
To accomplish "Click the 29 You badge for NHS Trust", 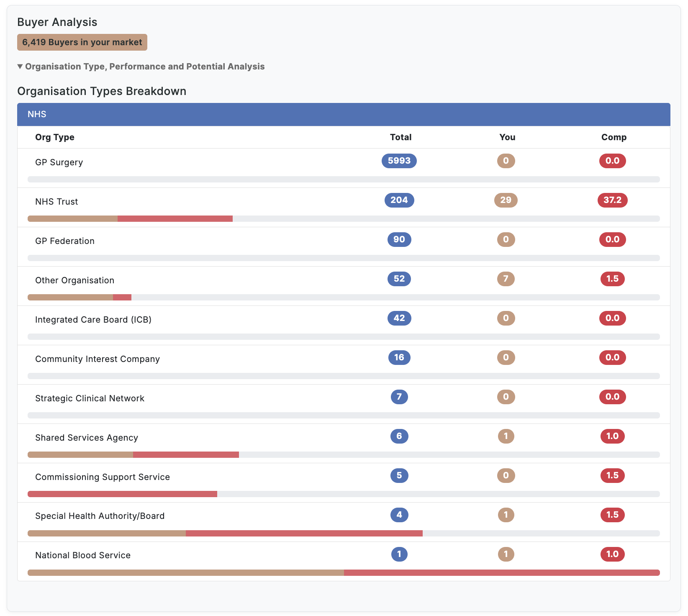I will click(506, 200).
